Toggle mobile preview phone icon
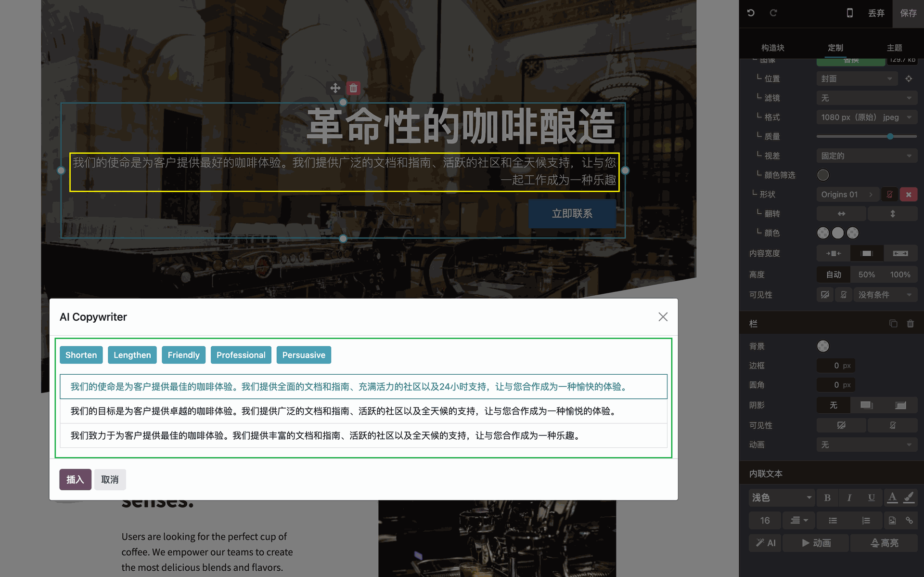The width and height of the screenshot is (924, 577). coord(849,13)
